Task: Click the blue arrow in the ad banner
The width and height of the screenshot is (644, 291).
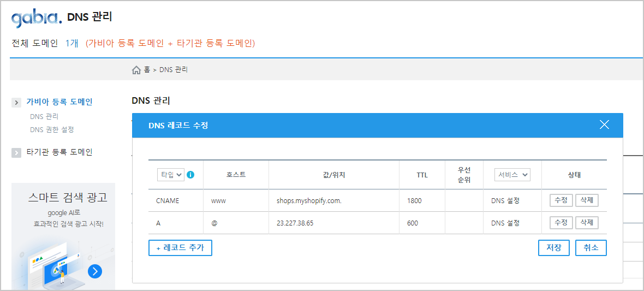Action: coord(95,271)
